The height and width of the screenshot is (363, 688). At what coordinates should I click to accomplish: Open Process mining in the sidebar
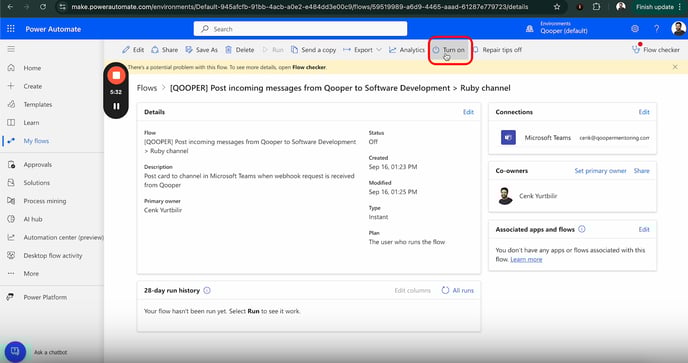[45, 201]
